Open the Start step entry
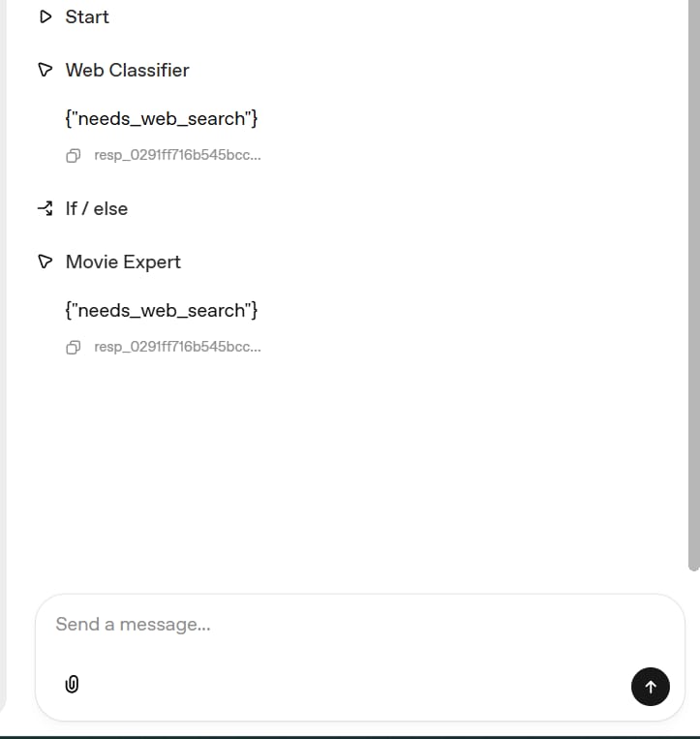This screenshot has height=739, width=700. point(87,17)
